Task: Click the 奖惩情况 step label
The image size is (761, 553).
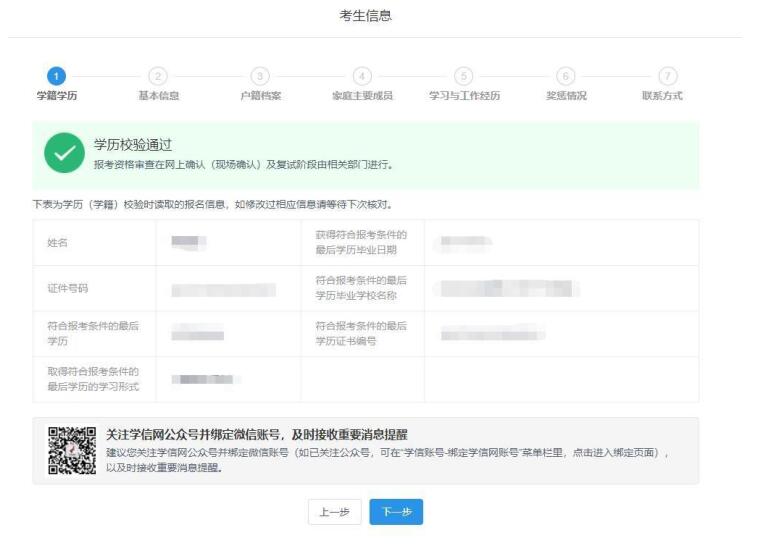Action: tap(566, 96)
